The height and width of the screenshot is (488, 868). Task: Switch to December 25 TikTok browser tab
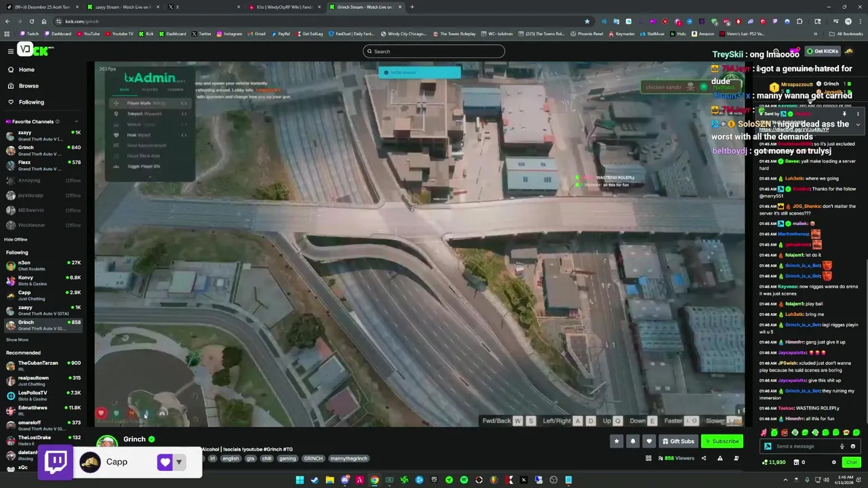[42, 7]
